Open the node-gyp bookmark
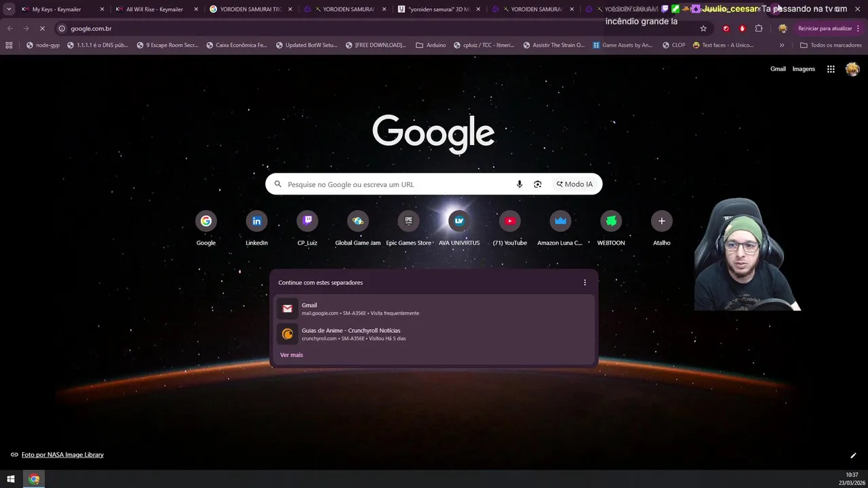The width and height of the screenshot is (868, 488). (x=42, y=45)
